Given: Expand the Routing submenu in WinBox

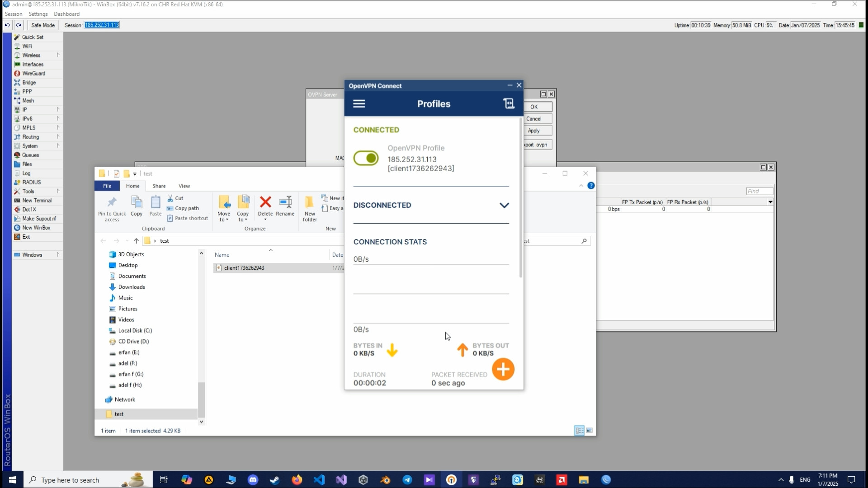Looking at the screenshot, I should (x=58, y=136).
